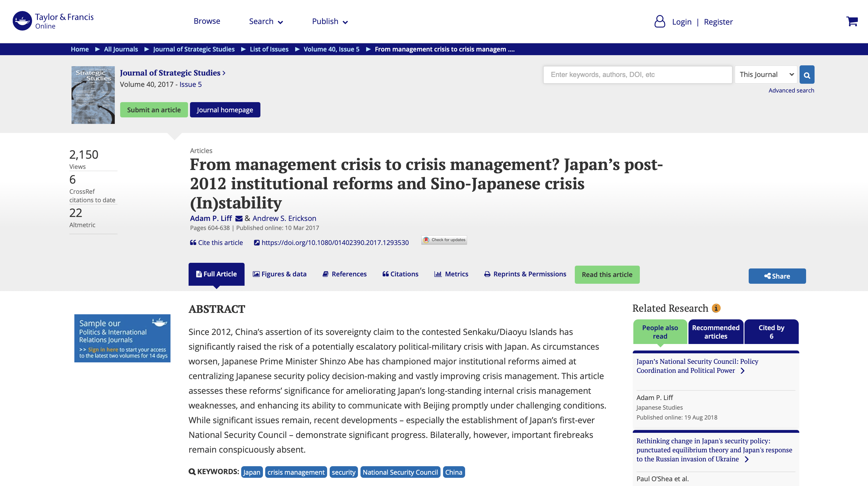The image size is (868, 486).
Task: Switch to the Figures & data tab
Action: click(x=280, y=274)
